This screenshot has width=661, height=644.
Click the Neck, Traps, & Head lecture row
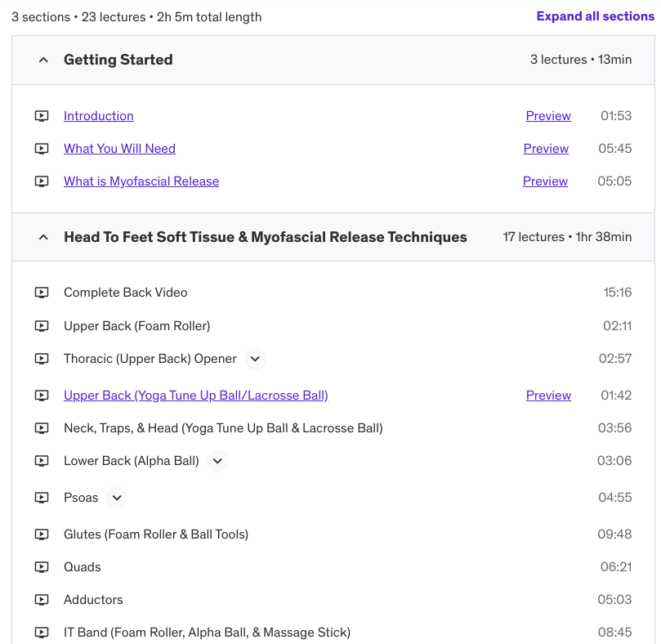point(223,428)
